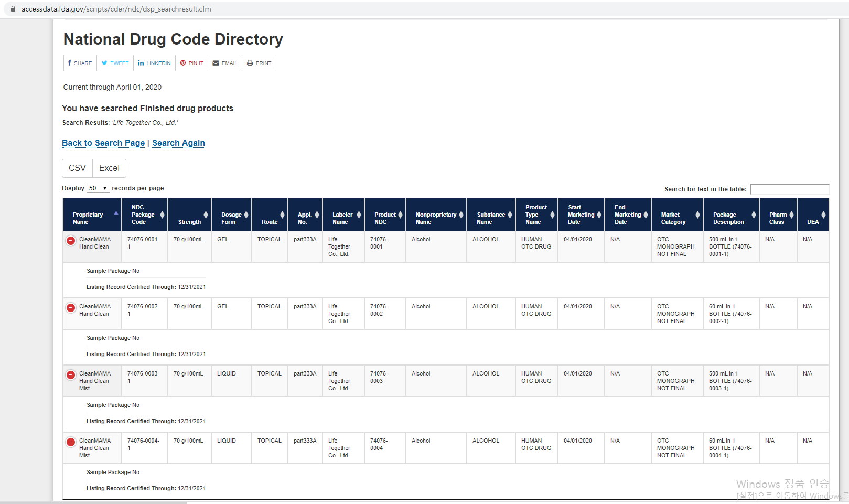The height and width of the screenshot is (504, 849).
Task: Collapse the 74076-0003-1 Hand Clean Mist row
Action: 71,375
